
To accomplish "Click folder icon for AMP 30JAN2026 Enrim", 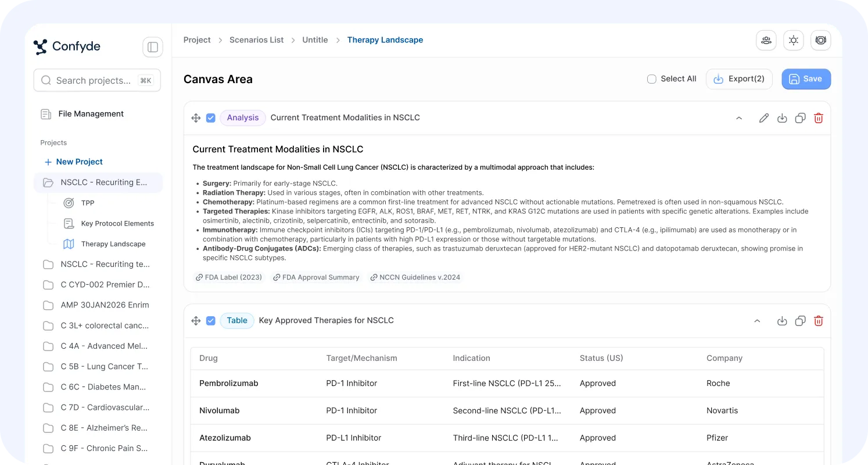I will 48,305.
